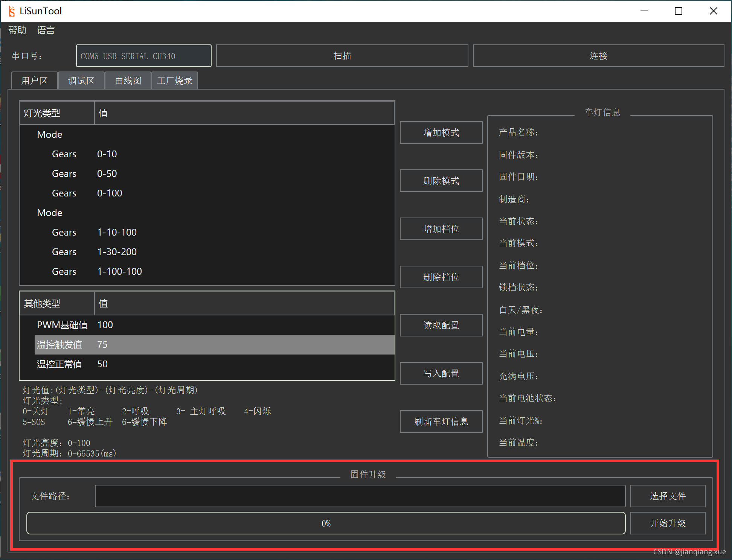Select the Gears 0-50 row
This screenshot has width=732, height=560.
pyautogui.click(x=215, y=173)
